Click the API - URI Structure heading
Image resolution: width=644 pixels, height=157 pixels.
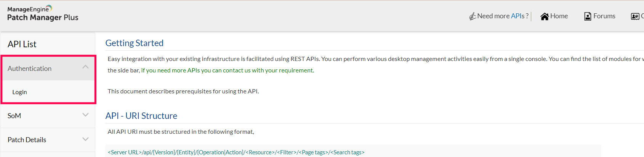point(141,116)
